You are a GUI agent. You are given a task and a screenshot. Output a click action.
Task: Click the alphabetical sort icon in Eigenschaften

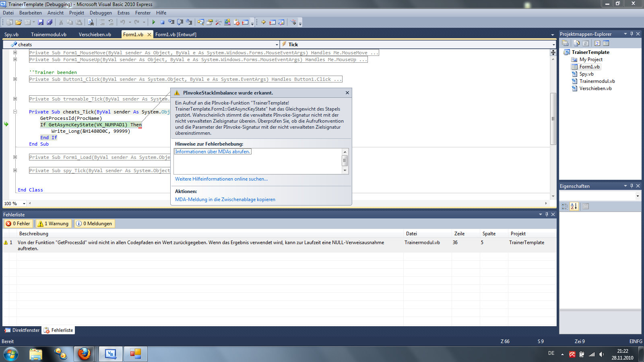tap(574, 206)
